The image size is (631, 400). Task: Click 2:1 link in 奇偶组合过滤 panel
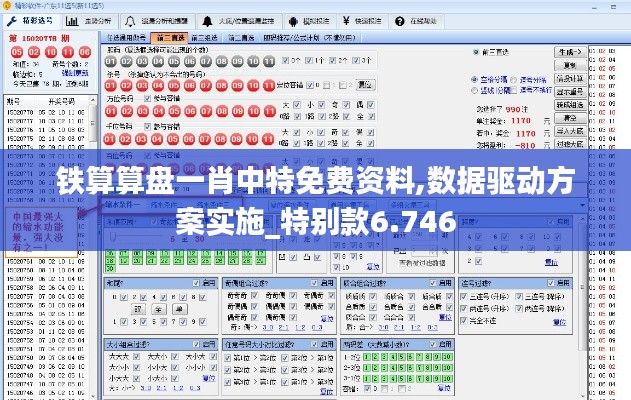click(284, 328)
